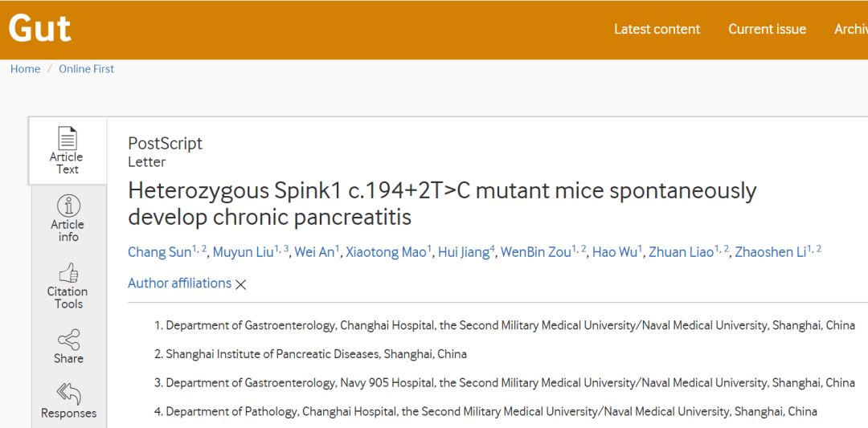Open the Article info icon
Screen dimensions: 868x428
click(68, 206)
